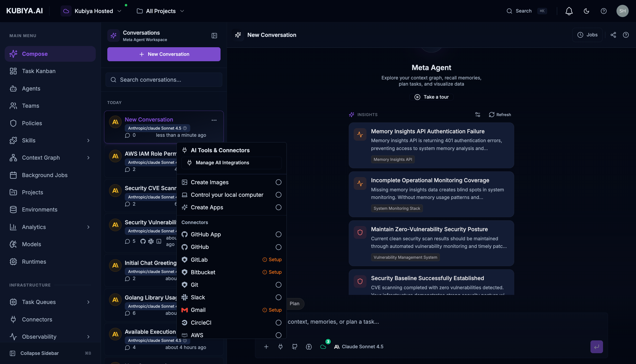
Task: Click the share icon next to Jobs
Action: point(614,35)
